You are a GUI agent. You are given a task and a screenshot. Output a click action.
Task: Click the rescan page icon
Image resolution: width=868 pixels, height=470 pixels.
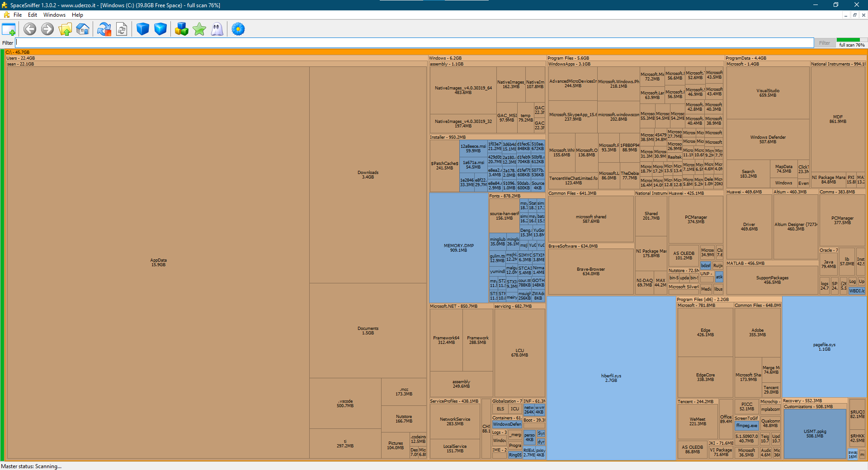122,29
